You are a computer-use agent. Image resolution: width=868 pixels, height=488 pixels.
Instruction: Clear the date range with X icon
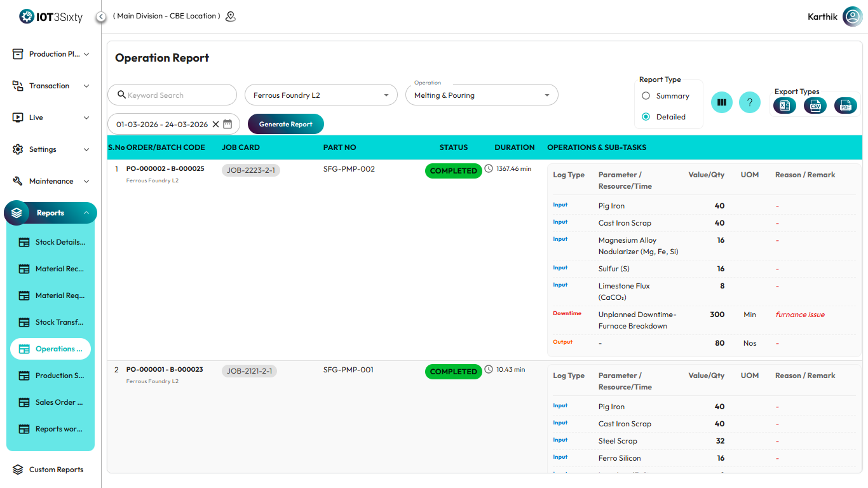point(215,125)
